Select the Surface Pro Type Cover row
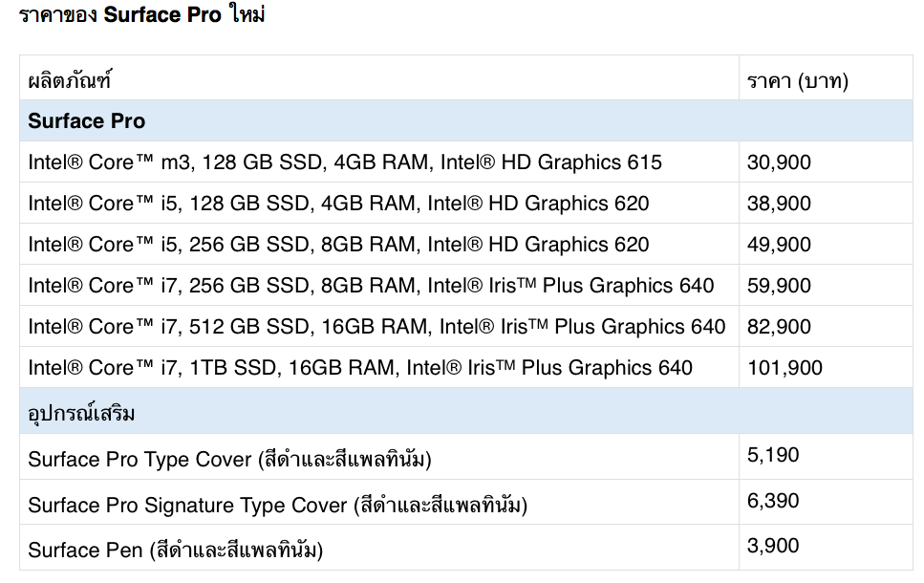This screenshot has width=924, height=583. coord(229,460)
